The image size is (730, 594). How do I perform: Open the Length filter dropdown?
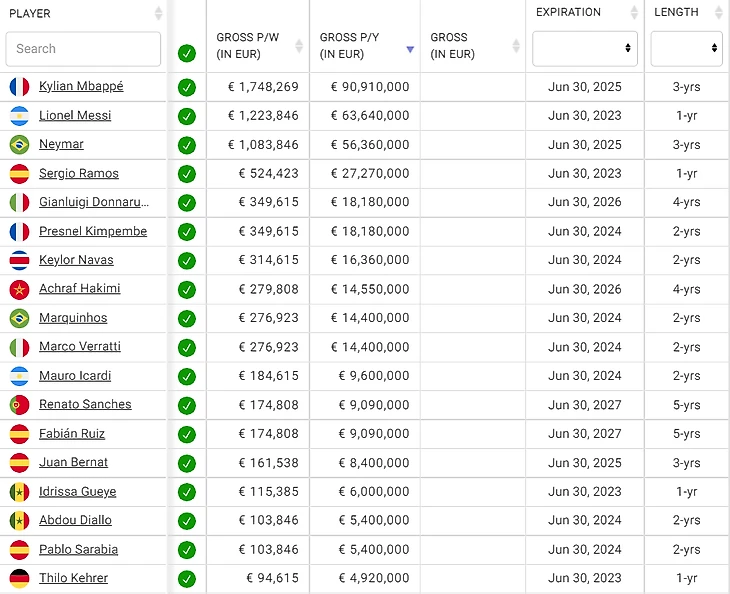[686, 48]
